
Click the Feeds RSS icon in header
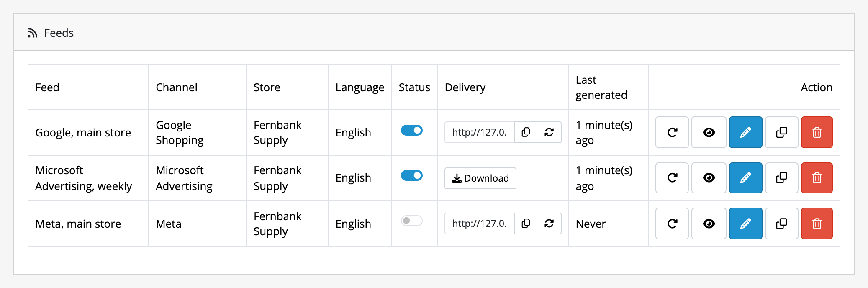pyautogui.click(x=32, y=33)
